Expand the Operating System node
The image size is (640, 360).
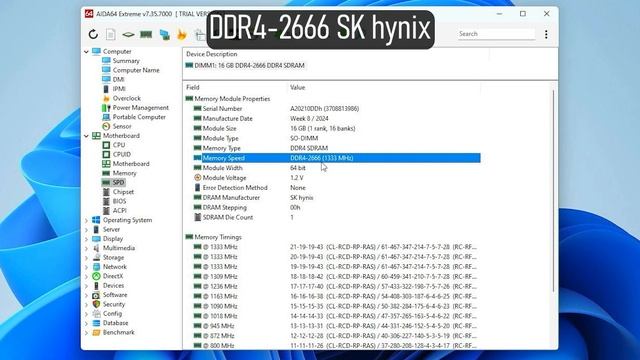point(86,220)
